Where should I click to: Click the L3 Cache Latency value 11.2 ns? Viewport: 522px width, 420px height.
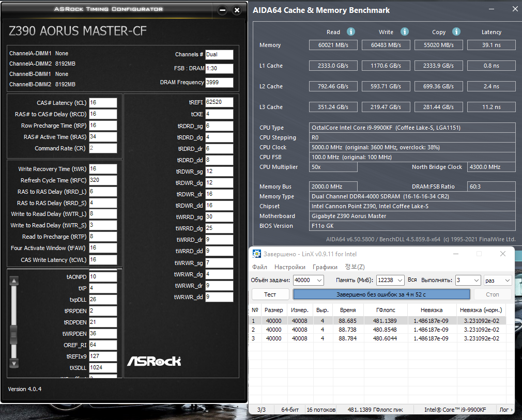492,107
